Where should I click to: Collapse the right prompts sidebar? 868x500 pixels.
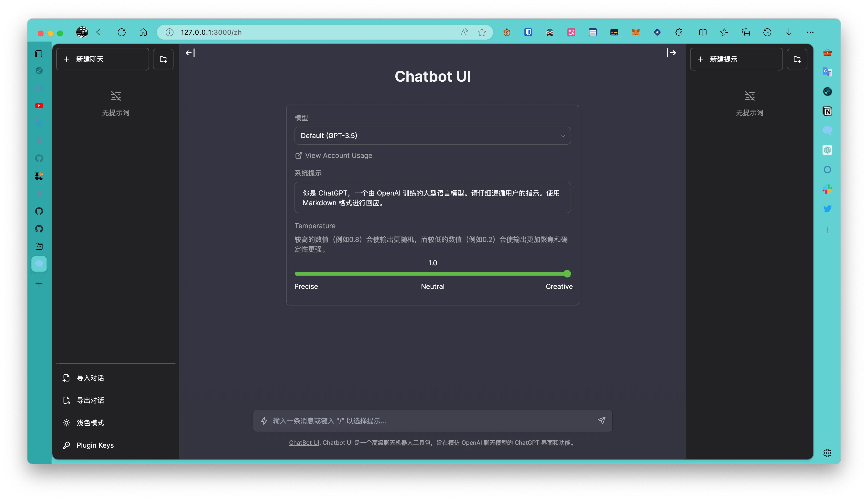point(671,53)
